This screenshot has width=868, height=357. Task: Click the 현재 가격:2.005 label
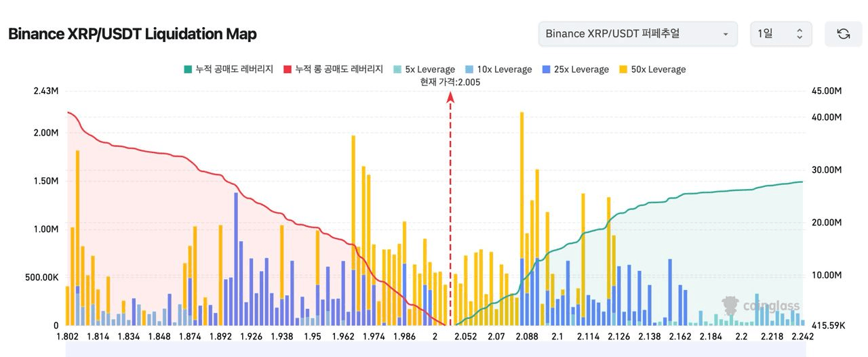450,82
